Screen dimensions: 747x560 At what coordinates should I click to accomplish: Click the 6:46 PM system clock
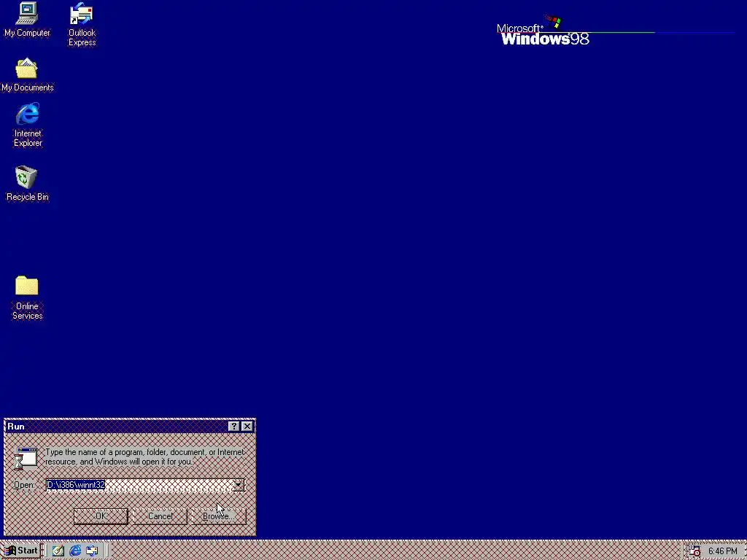[723, 551]
